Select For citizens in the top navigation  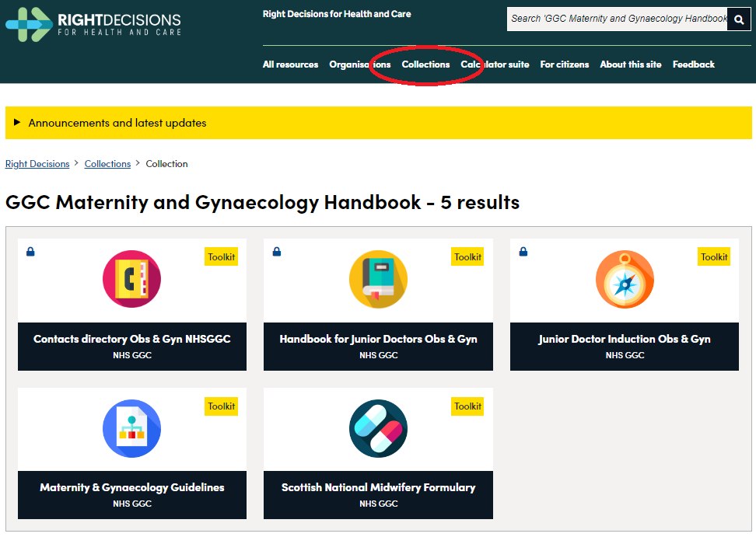pos(564,65)
